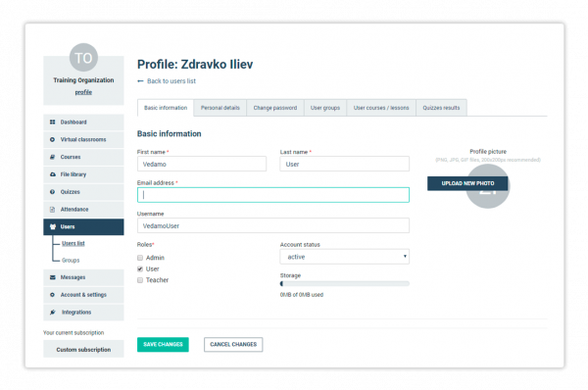
Task: Click the Quizzes question mark icon
Action: click(53, 192)
